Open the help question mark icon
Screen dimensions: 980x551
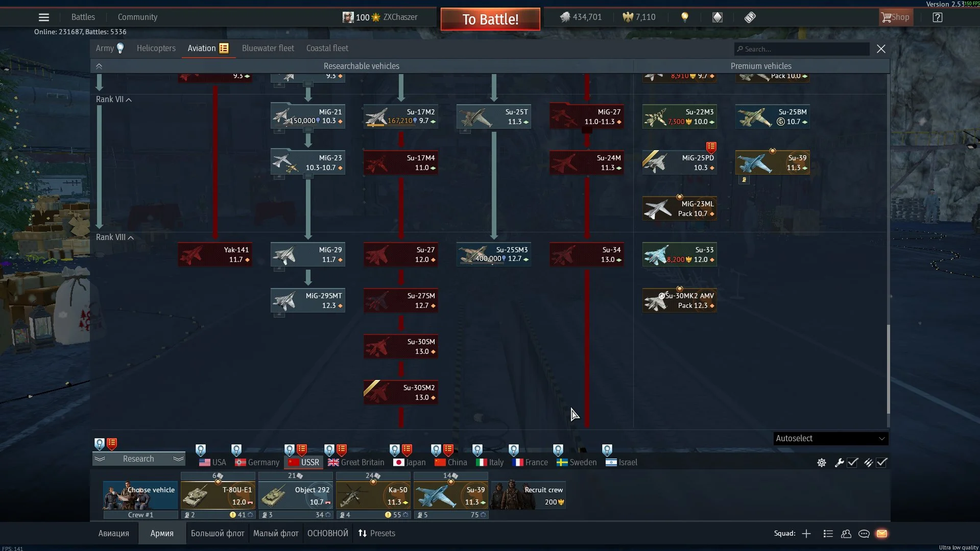(938, 17)
